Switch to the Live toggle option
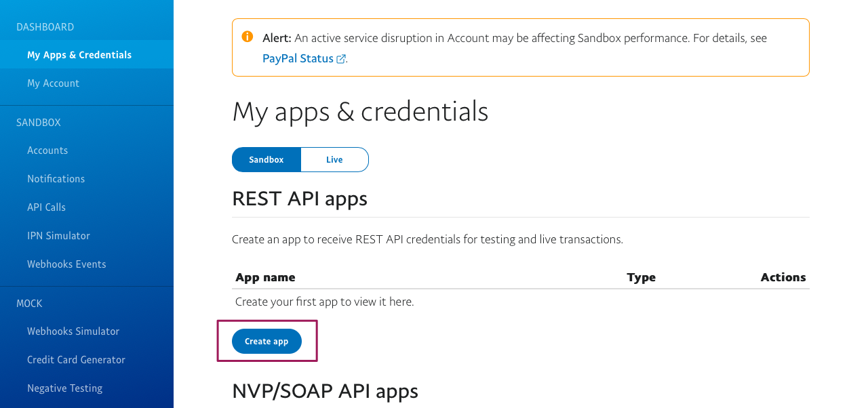The width and height of the screenshot is (868, 408). pyautogui.click(x=334, y=160)
